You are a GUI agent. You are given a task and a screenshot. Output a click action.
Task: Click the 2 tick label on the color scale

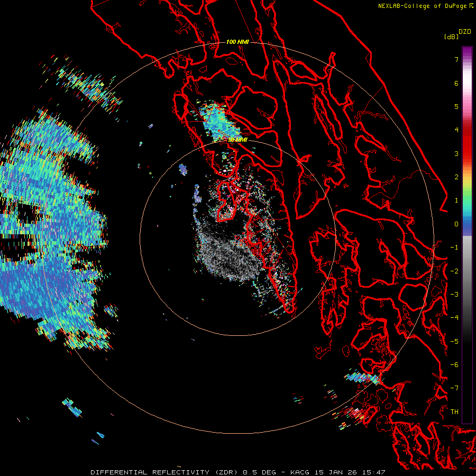456,177
